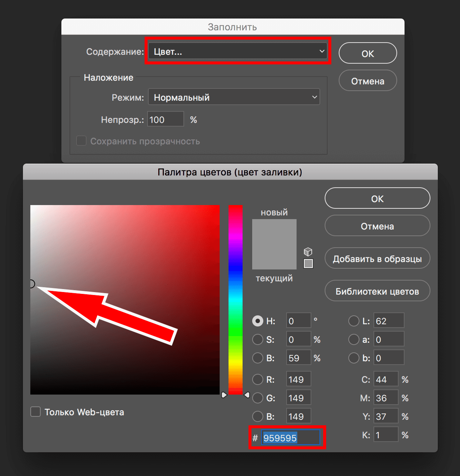Expand the Режим blending mode dropdown
Image resolution: width=460 pixels, height=476 pixels.
coord(234,97)
